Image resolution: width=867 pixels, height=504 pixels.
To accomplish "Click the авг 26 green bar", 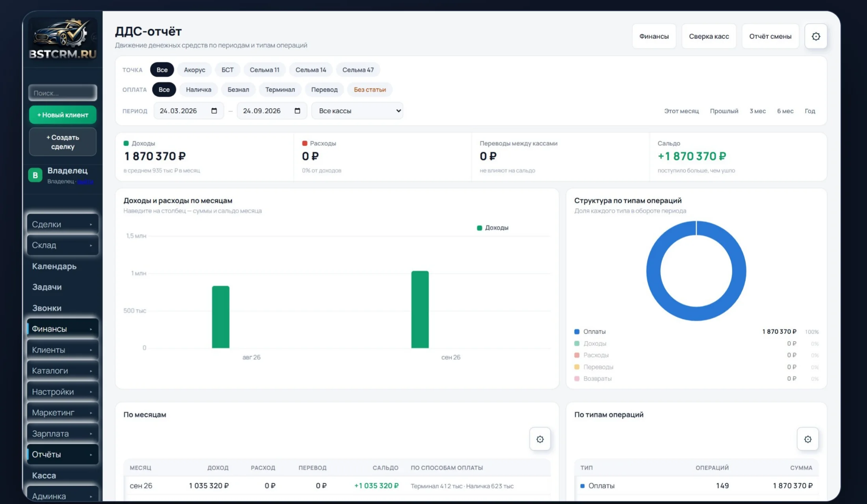I will [221, 317].
